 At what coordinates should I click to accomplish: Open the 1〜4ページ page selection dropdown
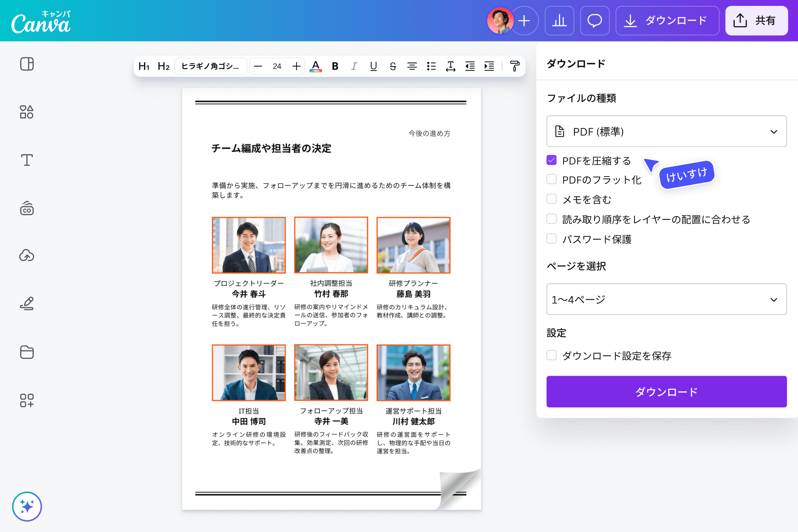pyautogui.click(x=666, y=299)
